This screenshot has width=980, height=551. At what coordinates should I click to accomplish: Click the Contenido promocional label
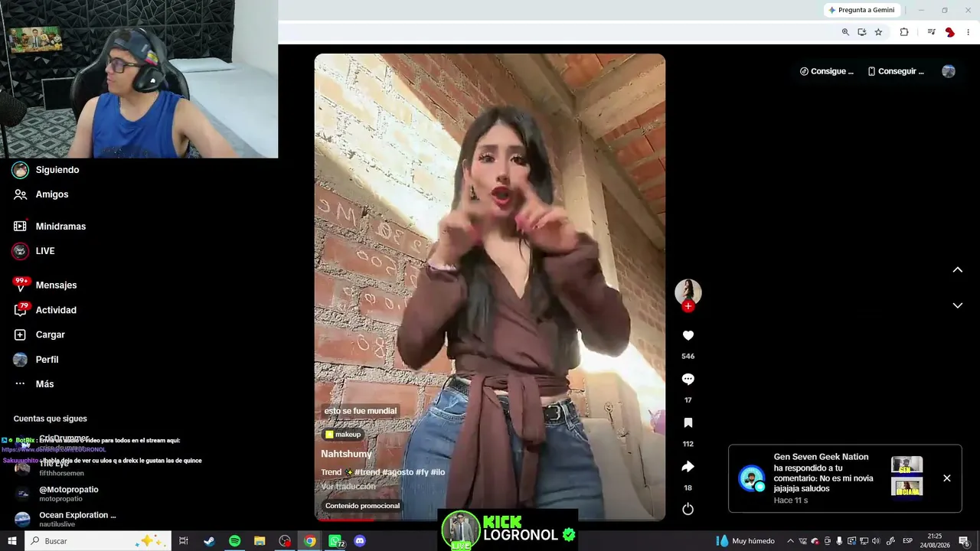click(362, 506)
